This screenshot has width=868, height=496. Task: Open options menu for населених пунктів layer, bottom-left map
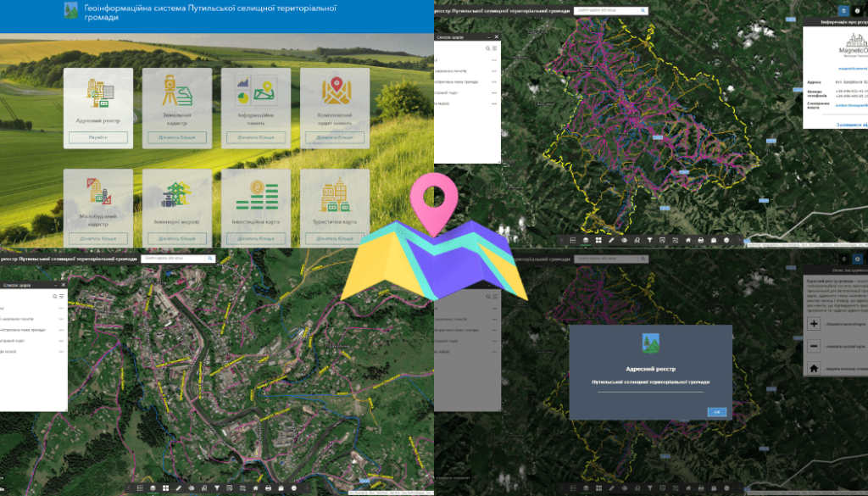61,319
